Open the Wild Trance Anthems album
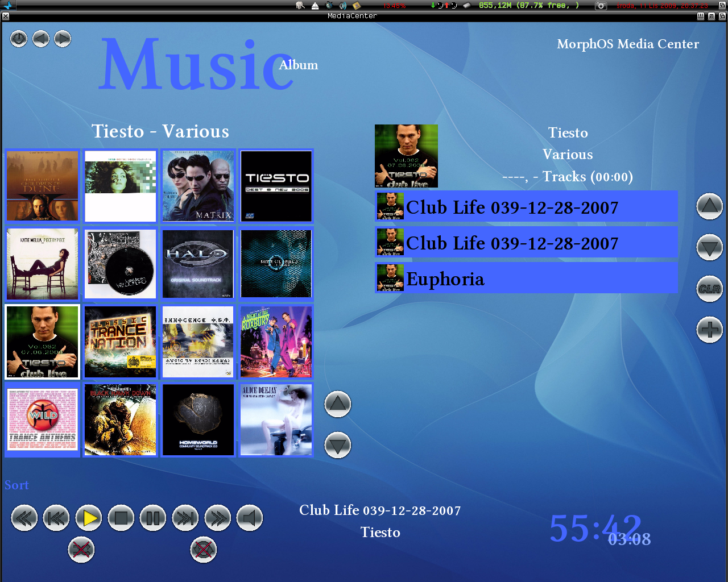 pos(43,420)
